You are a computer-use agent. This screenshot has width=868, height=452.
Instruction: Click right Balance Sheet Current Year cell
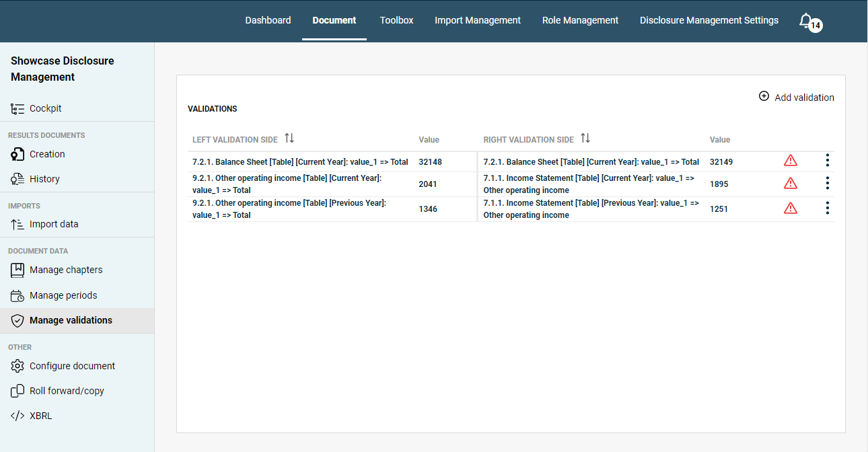click(591, 162)
